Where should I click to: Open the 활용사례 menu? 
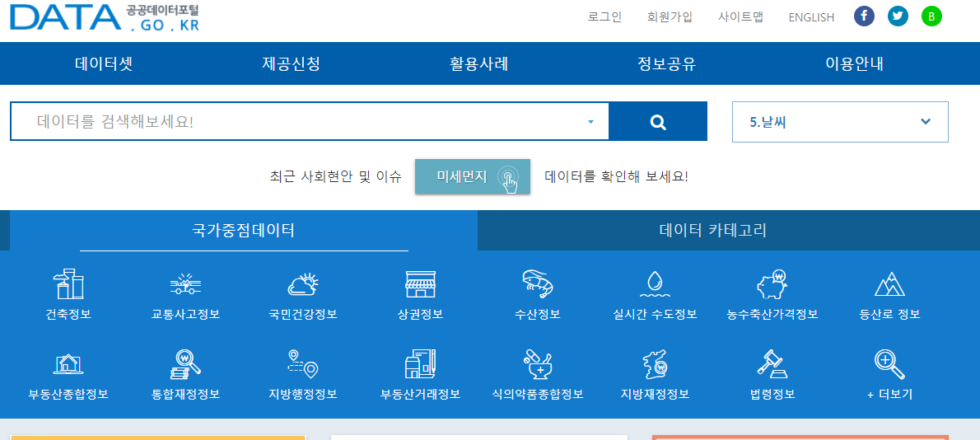click(478, 63)
